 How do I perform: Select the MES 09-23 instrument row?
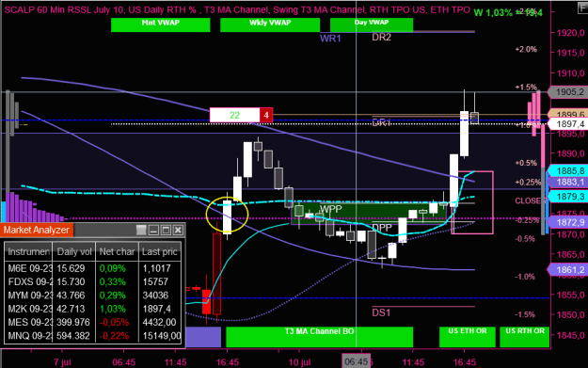tap(93, 322)
